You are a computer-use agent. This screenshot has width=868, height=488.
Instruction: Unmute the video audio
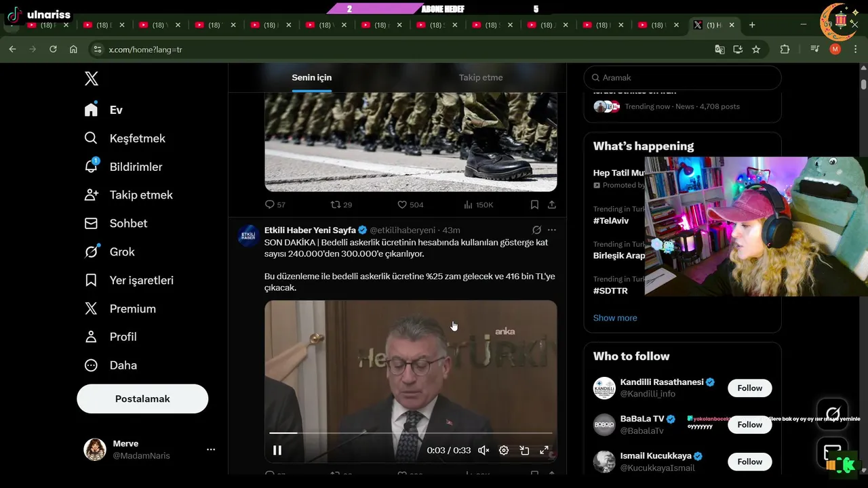pyautogui.click(x=484, y=450)
